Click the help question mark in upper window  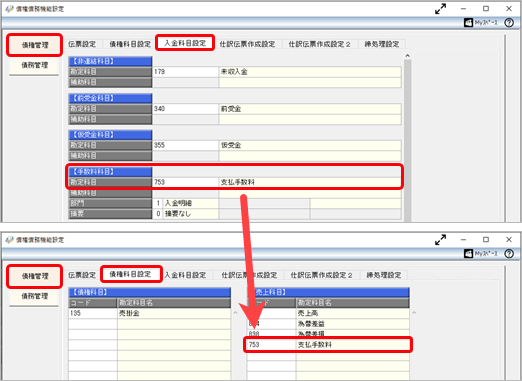point(509,23)
